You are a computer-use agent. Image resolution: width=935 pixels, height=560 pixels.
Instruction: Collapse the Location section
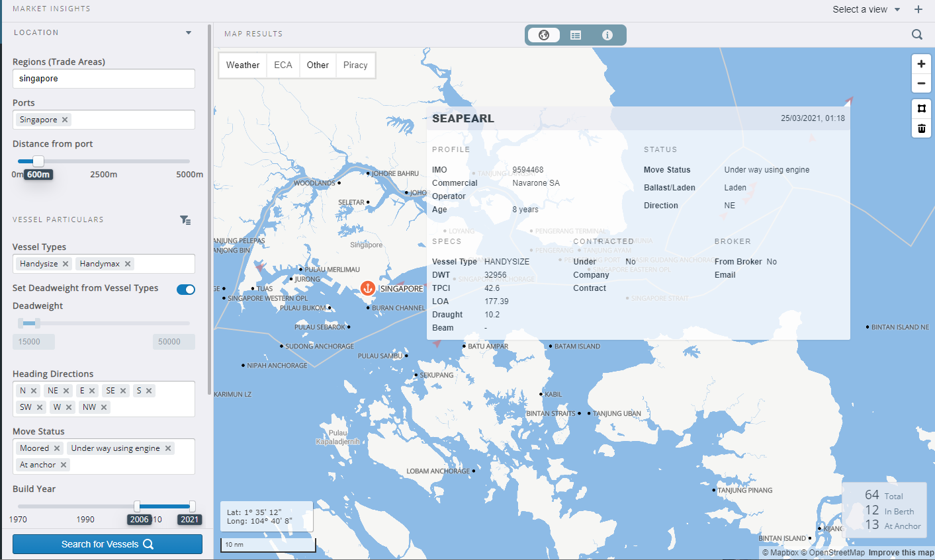(189, 32)
